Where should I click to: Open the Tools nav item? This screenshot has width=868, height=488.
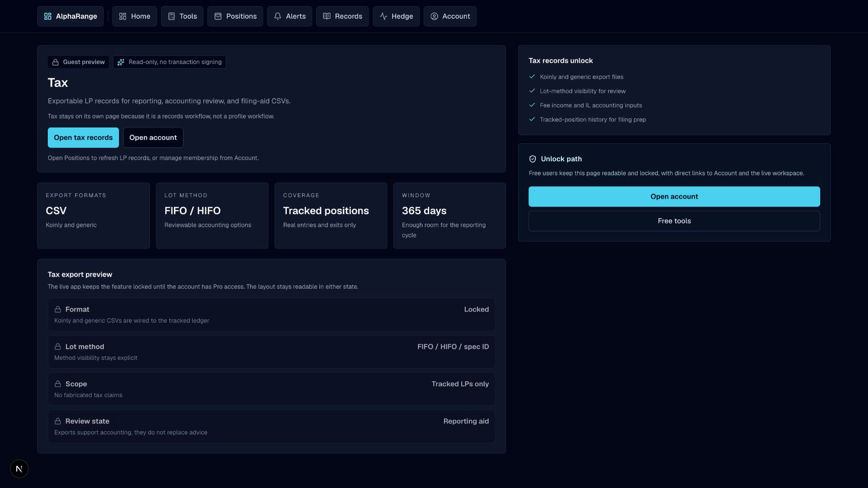[182, 16]
